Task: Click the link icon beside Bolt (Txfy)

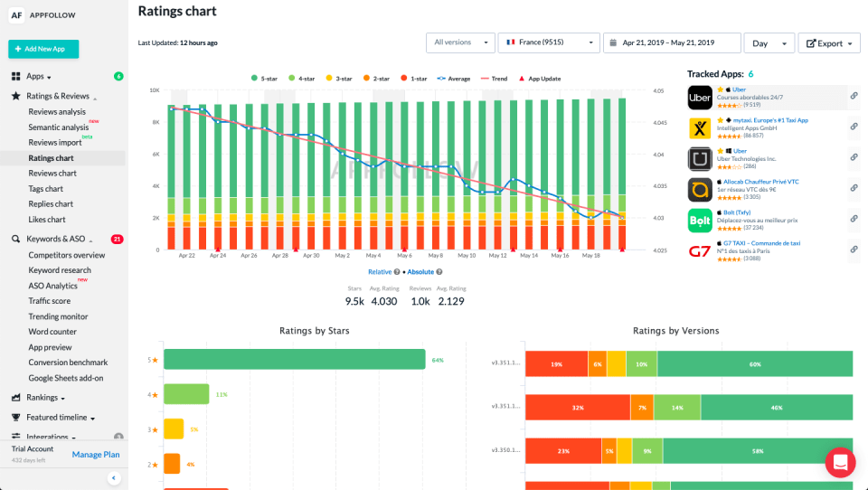Action: (x=854, y=220)
